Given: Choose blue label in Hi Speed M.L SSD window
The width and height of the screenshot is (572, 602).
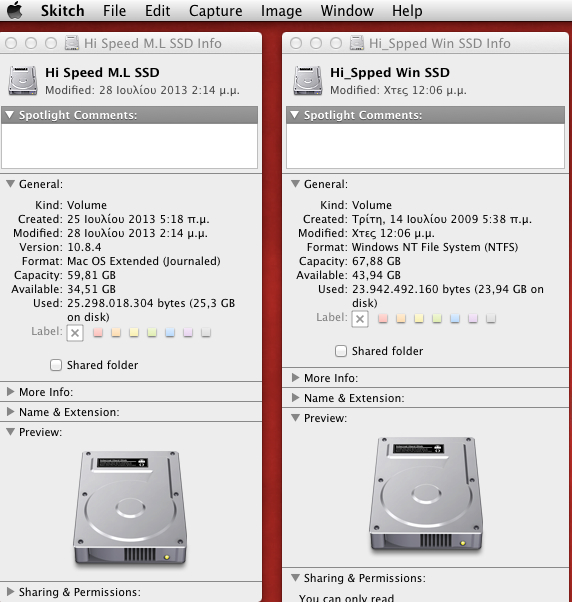Looking at the screenshot, I should point(170,332).
